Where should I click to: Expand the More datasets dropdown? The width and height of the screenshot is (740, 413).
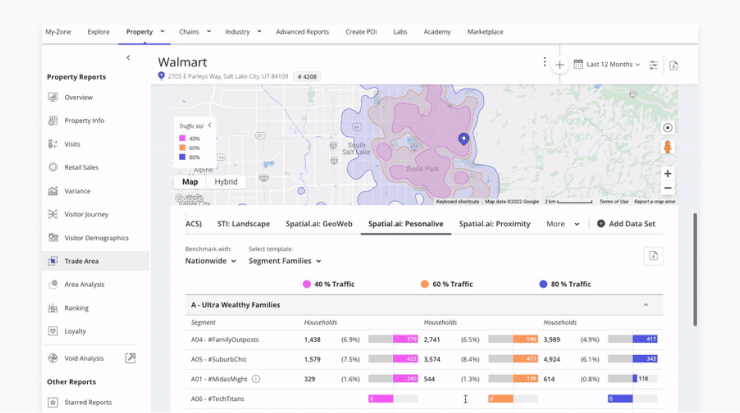(x=563, y=224)
